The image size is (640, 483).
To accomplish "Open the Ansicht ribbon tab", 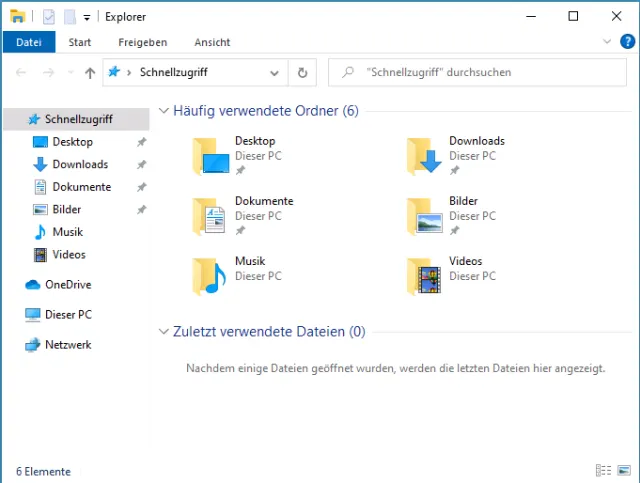I will click(212, 42).
